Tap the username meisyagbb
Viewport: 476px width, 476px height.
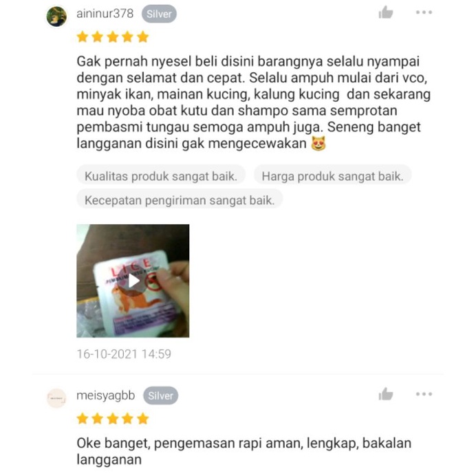click(x=106, y=396)
